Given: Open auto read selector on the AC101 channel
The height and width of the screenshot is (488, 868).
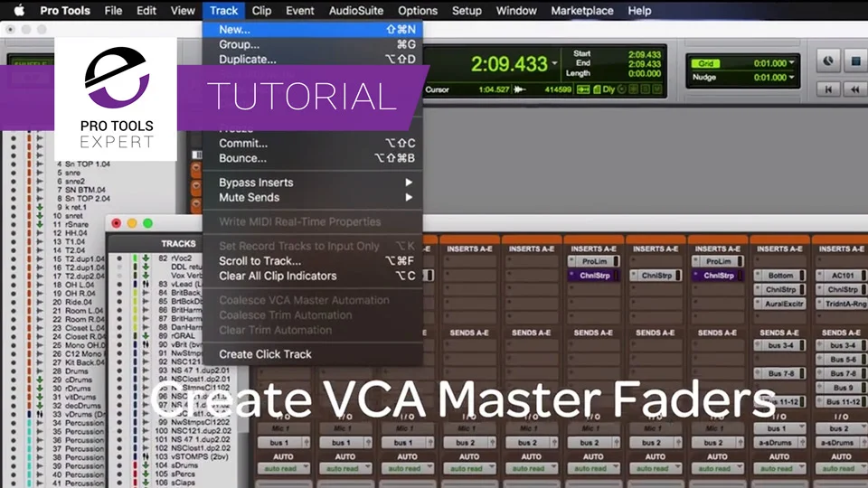Looking at the screenshot, I should [x=841, y=469].
